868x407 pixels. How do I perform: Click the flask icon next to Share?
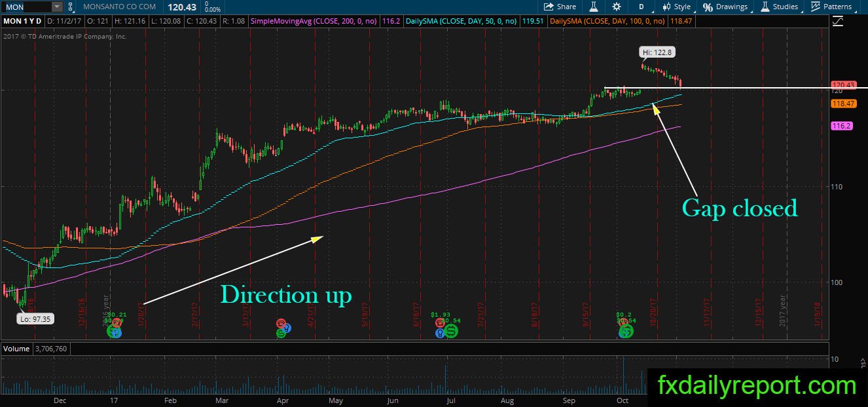(x=594, y=7)
